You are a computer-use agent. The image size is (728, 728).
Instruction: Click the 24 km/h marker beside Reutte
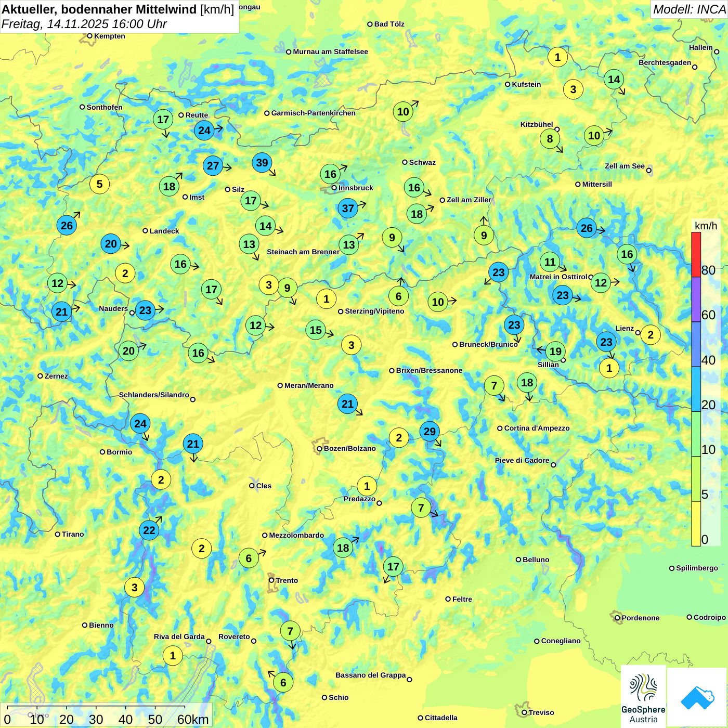click(x=204, y=131)
